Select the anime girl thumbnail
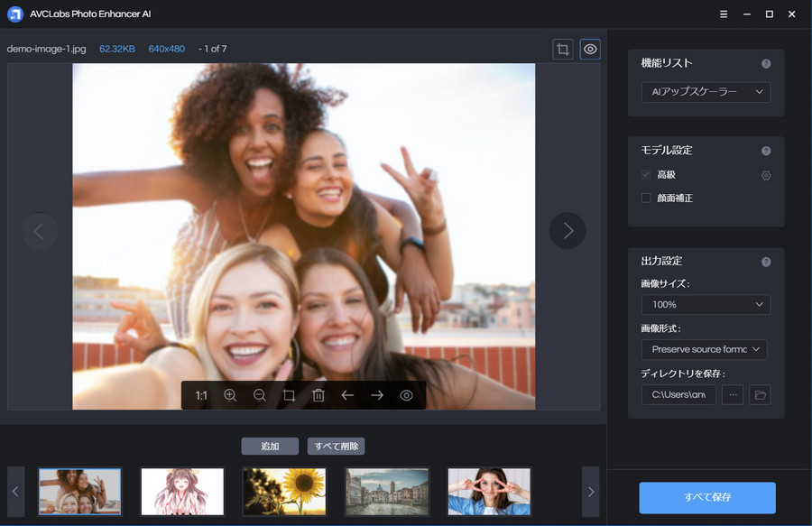Viewport: 812px width, 526px height. tap(182, 492)
